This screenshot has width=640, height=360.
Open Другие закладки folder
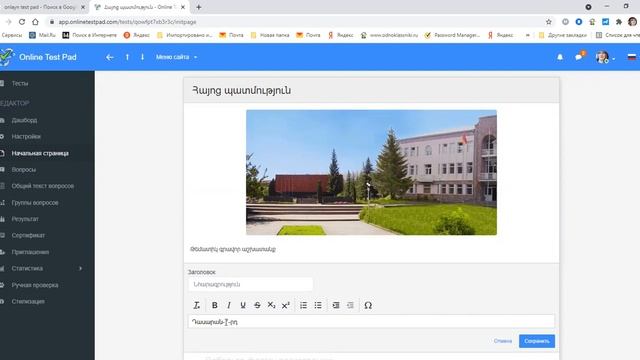pos(562,35)
